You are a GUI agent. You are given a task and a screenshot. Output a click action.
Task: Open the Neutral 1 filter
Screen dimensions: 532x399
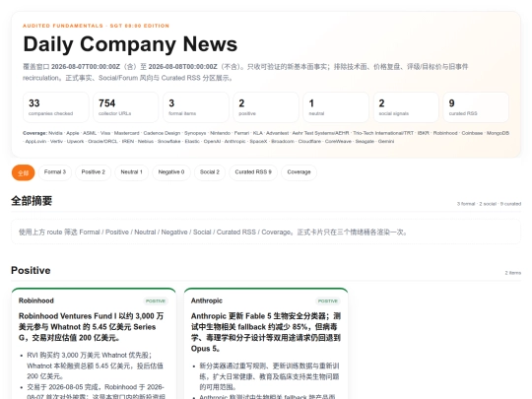[x=131, y=172]
